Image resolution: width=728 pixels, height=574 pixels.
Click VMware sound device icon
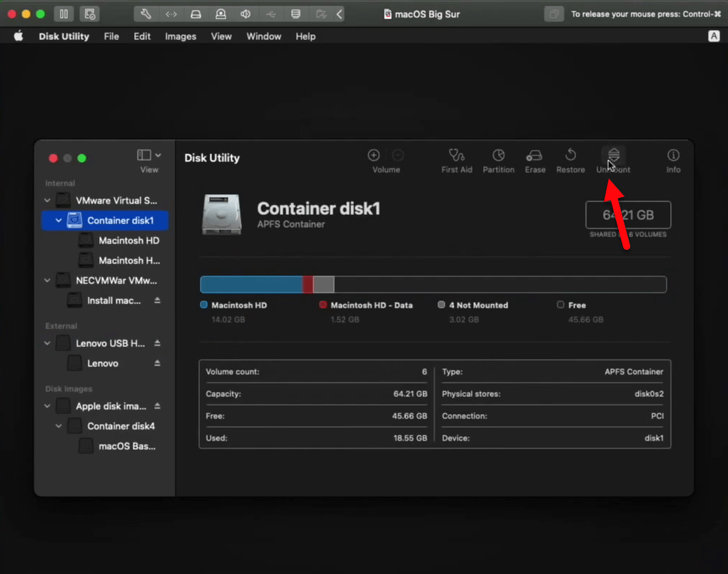click(x=246, y=14)
